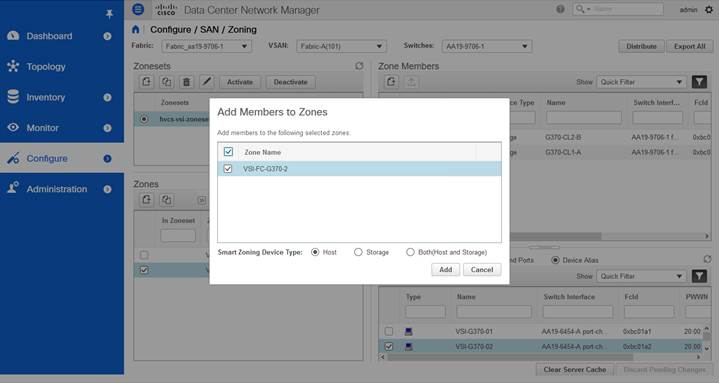Click the Cisco logo
The height and width of the screenshot is (383, 719).
[x=166, y=10]
